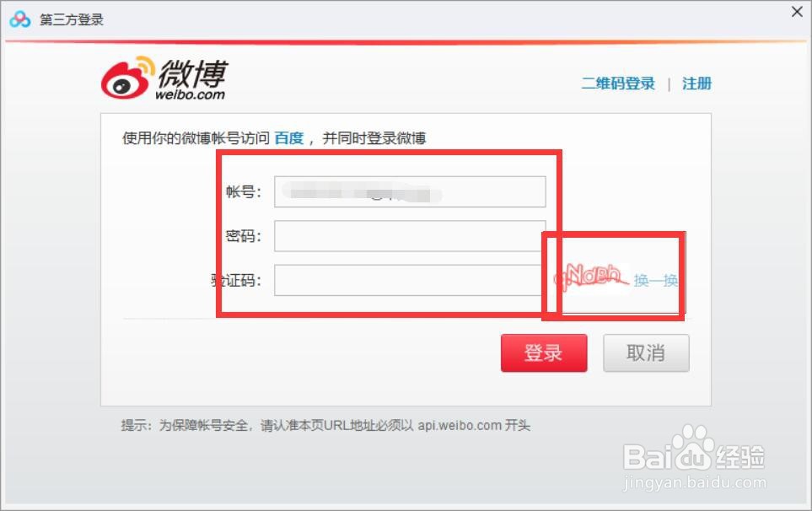Click the 取消 button
812x511 pixels.
(x=646, y=353)
